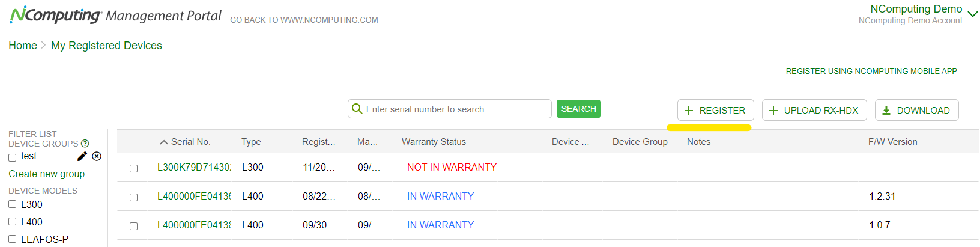
Task: Click the pencil icon to edit the test group
Action: [x=82, y=156]
